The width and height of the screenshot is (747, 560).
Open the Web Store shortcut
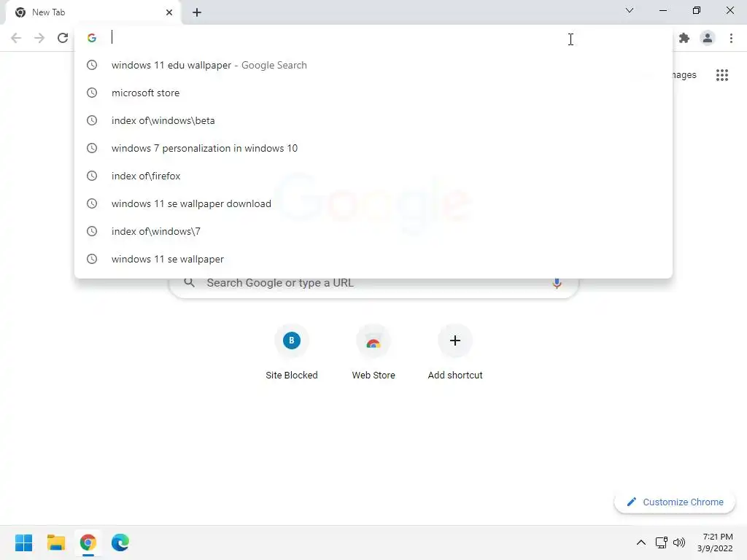point(373,351)
